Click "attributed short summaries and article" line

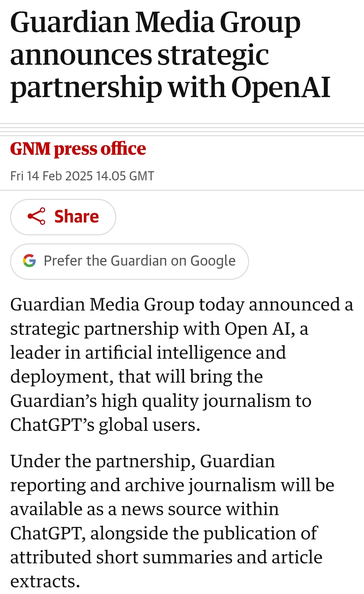pos(166,557)
